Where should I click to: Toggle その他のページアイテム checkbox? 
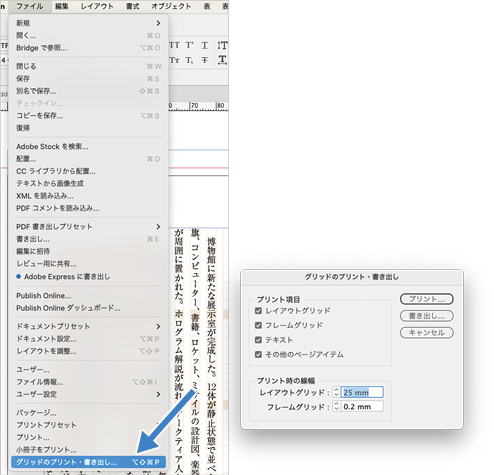pyautogui.click(x=258, y=354)
